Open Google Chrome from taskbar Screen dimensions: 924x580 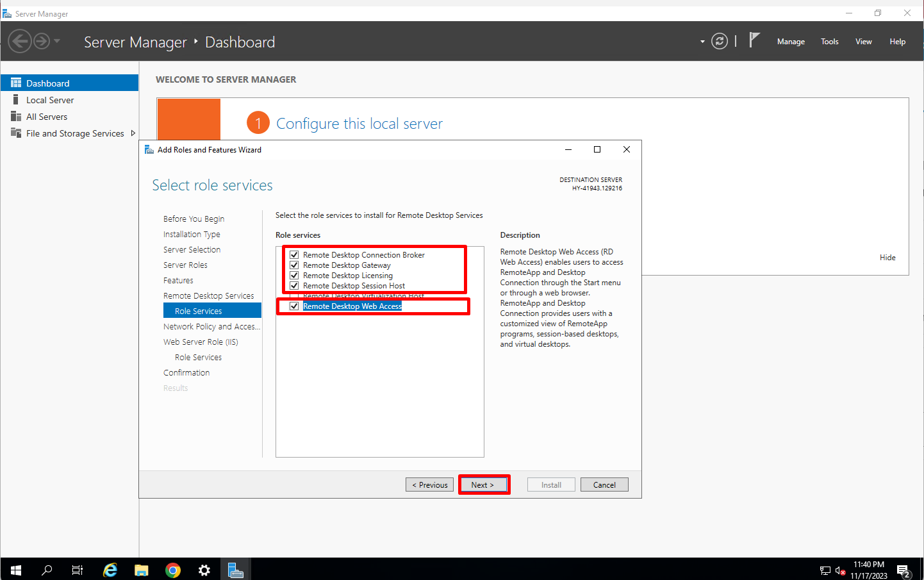173,570
